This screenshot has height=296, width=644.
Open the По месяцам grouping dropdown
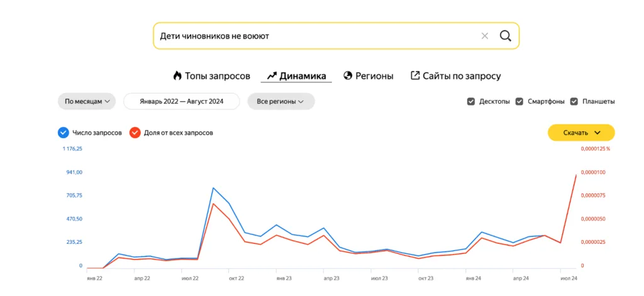(x=87, y=101)
